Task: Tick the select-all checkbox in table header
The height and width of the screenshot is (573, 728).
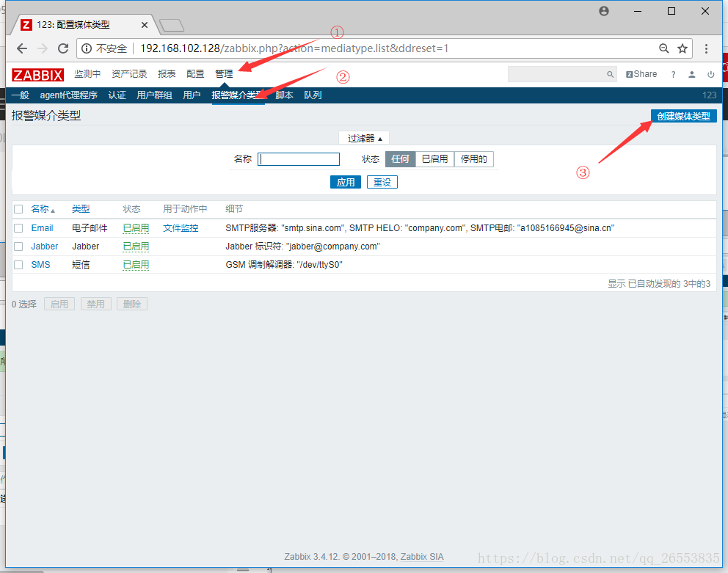Action: click(18, 209)
